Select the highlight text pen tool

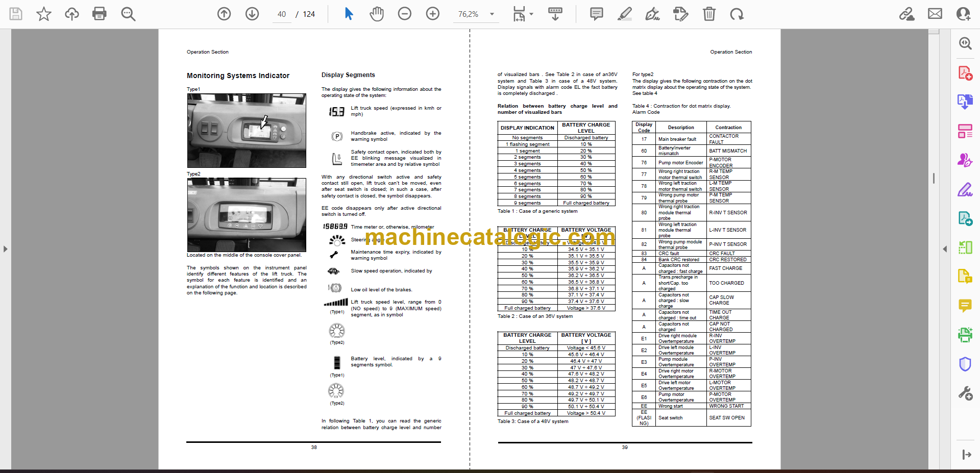pos(624,14)
